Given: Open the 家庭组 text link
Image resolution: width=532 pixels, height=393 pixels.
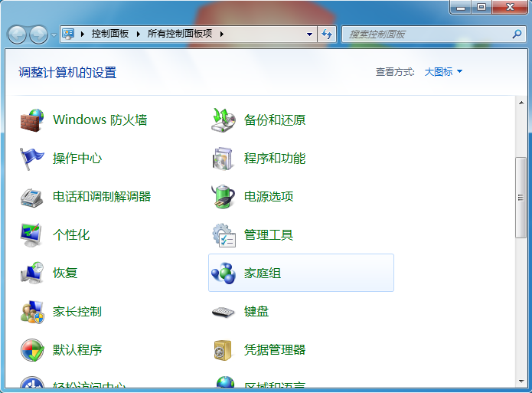Looking at the screenshot, I should (x=263, y=273).
